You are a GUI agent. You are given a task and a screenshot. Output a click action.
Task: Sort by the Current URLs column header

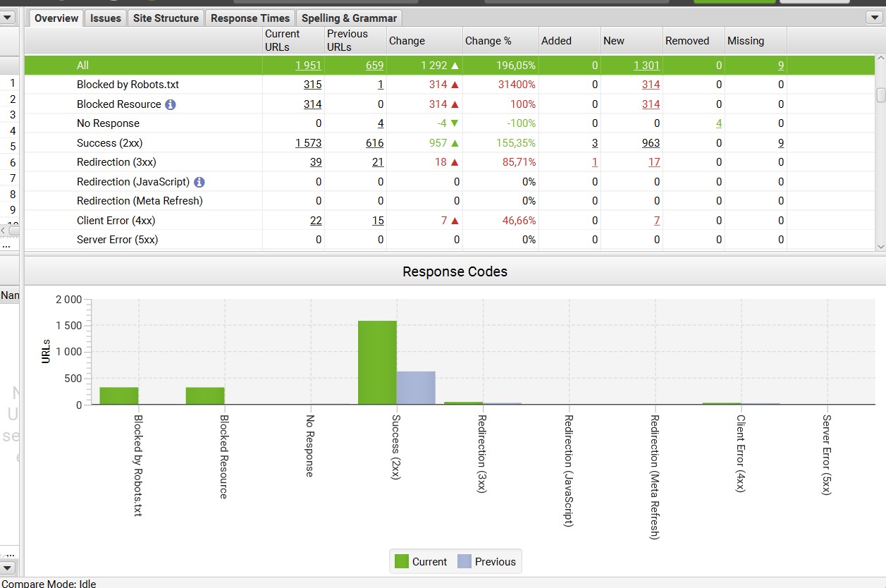click(293, 40)
